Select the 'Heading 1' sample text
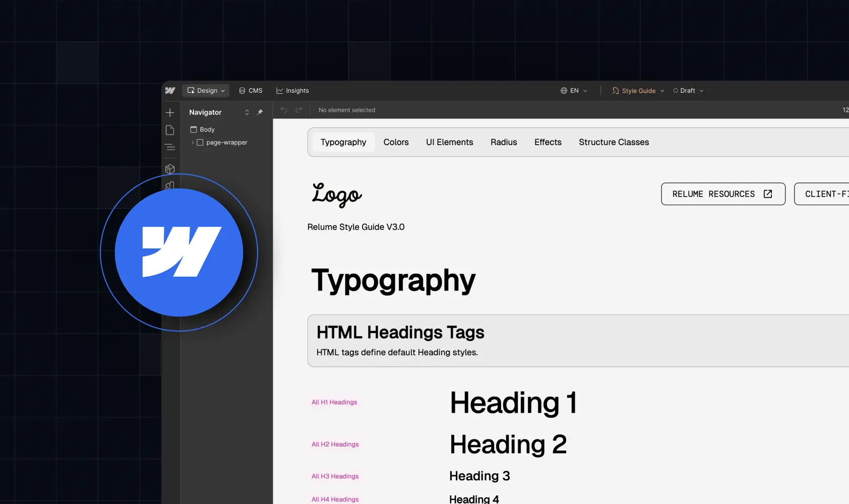Viewport: 849px width, 504px height. pos(513,403)
